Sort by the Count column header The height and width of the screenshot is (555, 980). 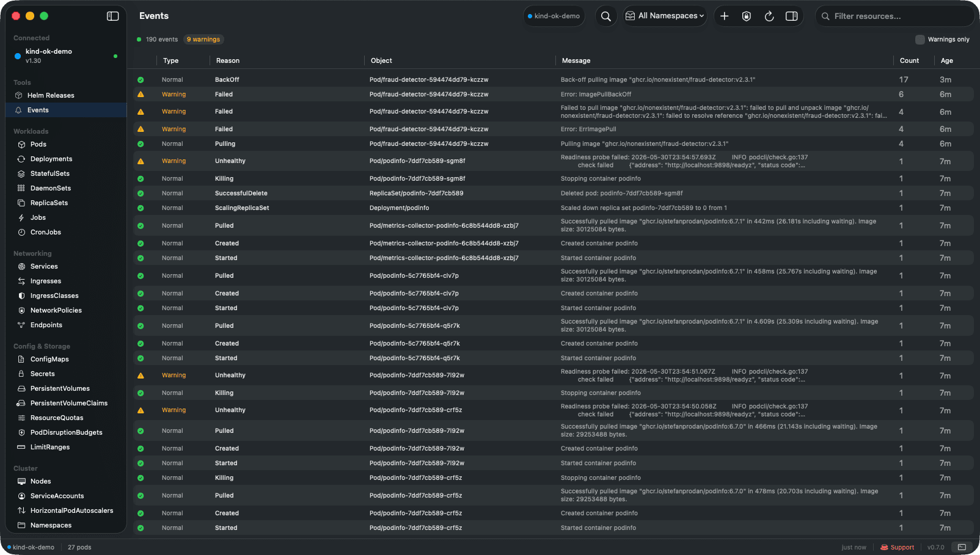pos(909,60)
